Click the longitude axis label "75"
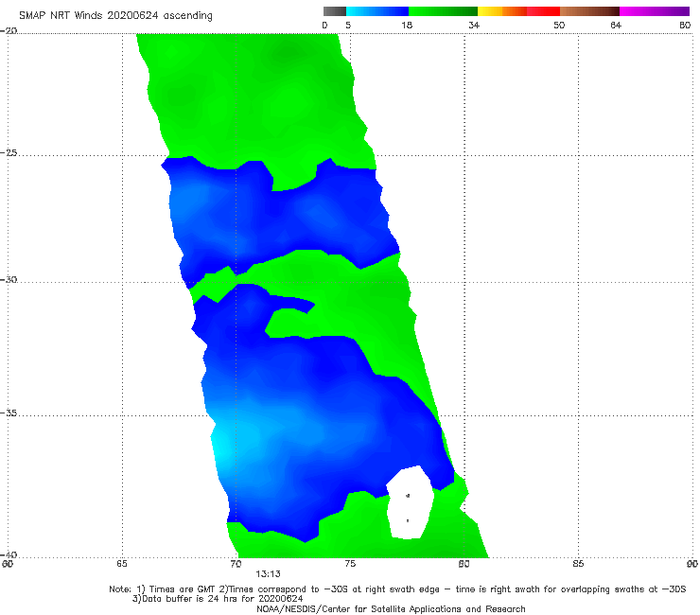Image resolution: width=700 pixels, height=615 pixels. (x=350, y=564)
